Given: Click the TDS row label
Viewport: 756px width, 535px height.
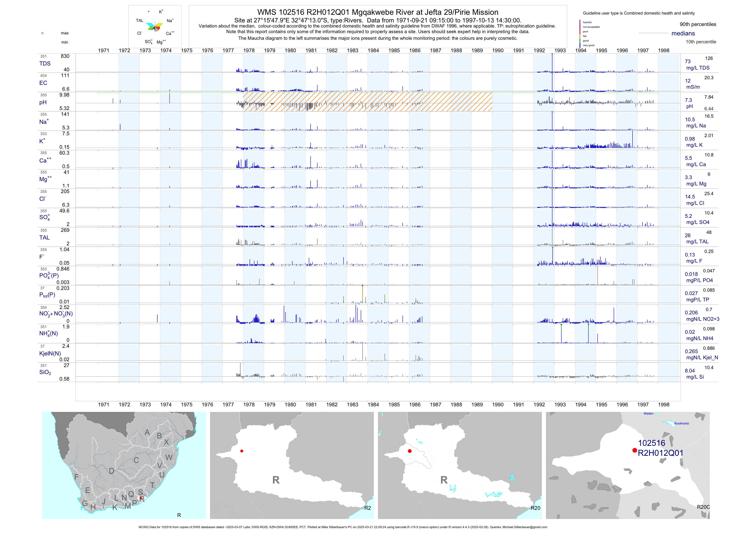Looking at the screenshot, I should click(x=45, y=64).
